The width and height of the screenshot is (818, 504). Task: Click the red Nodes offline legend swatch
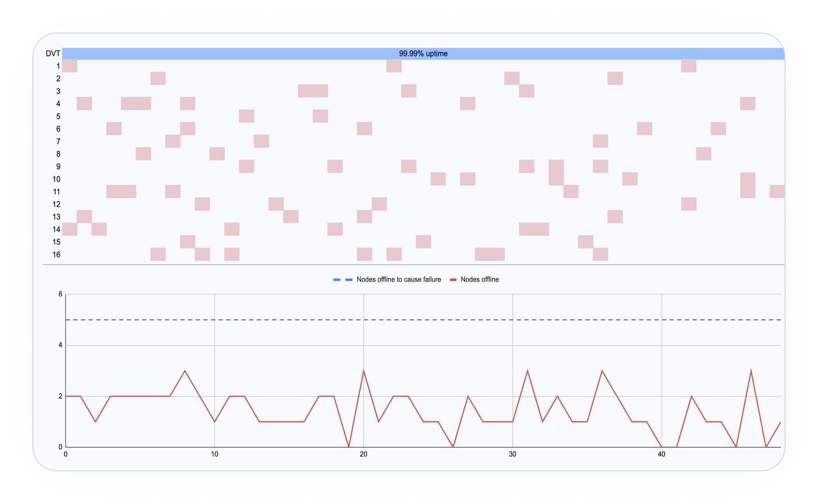[x=453, y=280]
